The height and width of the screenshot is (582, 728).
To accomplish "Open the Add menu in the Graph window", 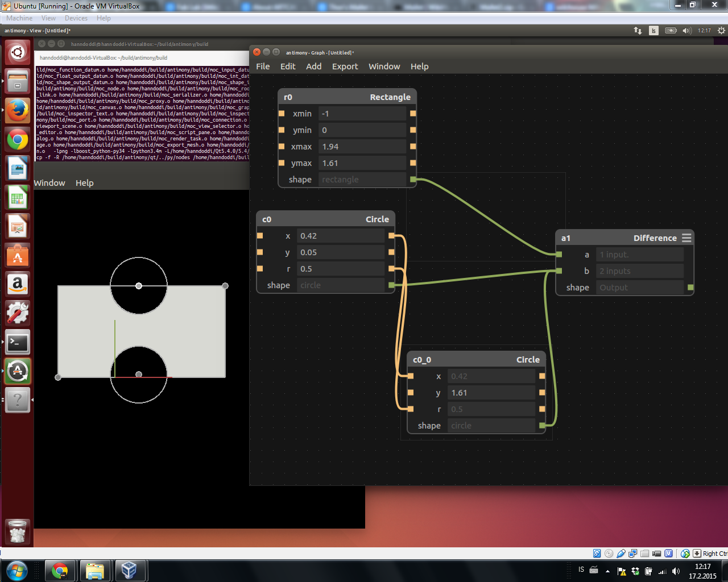I will [313, 66].
